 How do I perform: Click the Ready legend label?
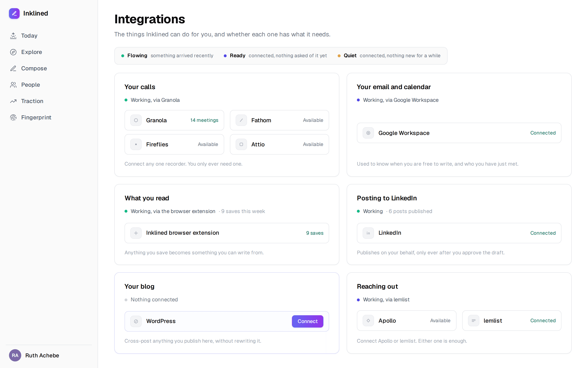(237, 56)
